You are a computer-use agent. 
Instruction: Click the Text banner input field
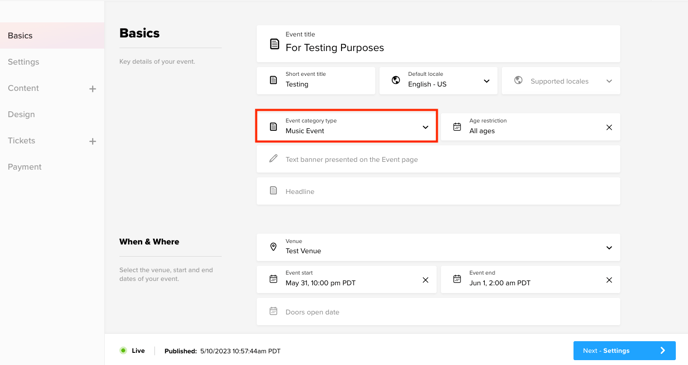point(438,159)
